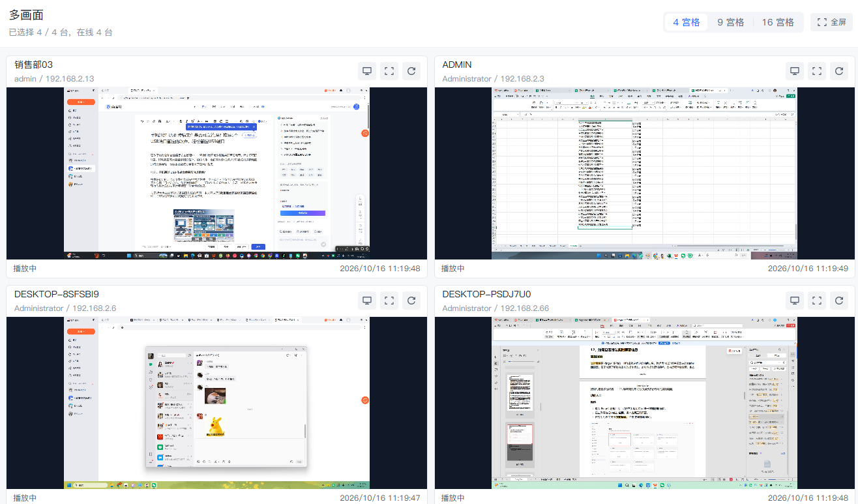Viewport: 858px width, 504px height.
Task: Select the 9 宫格 grid layout
Action: pos(731,22)
